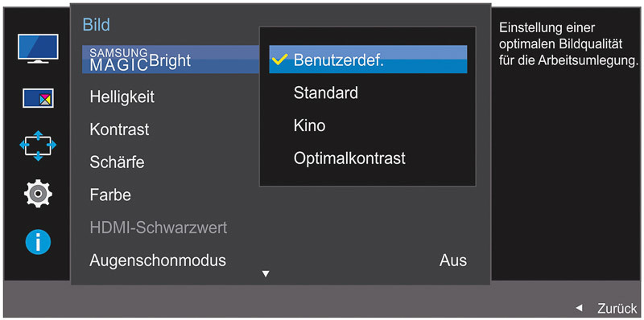Toggle Augenschonmodus Aus value
644x320 pixels.
tap(453, 261)
